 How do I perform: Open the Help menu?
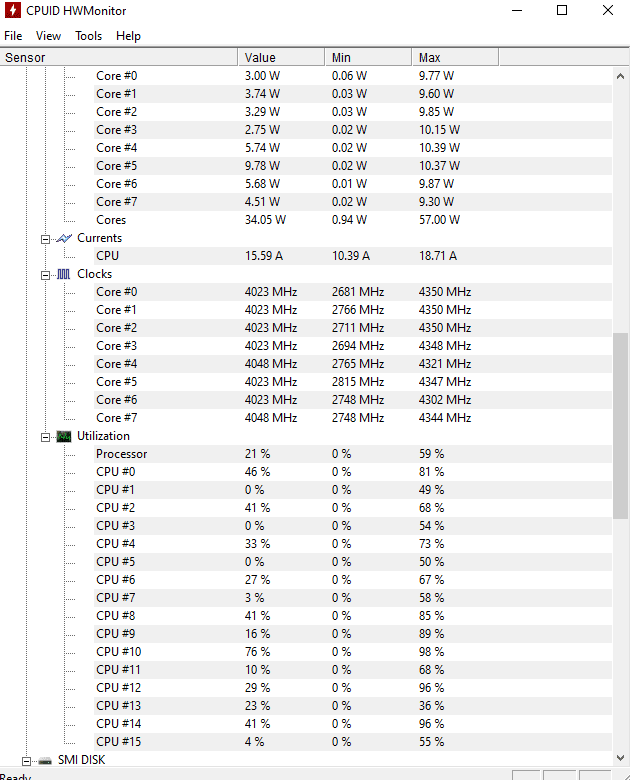(128, 36)
